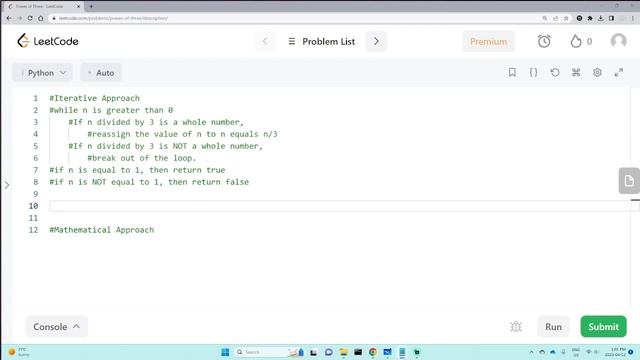Click the browser home button

coord(41,18)
